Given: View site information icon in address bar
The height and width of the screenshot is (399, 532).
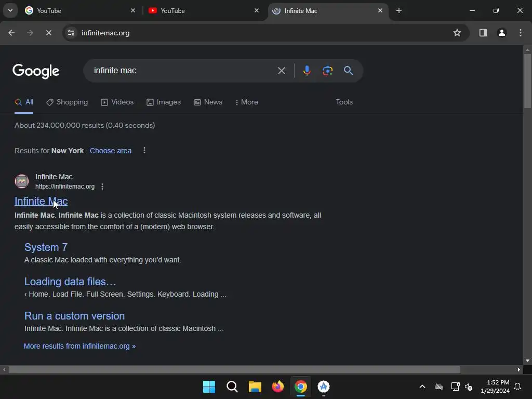Looking at the screenshot, I should (71, 33).
